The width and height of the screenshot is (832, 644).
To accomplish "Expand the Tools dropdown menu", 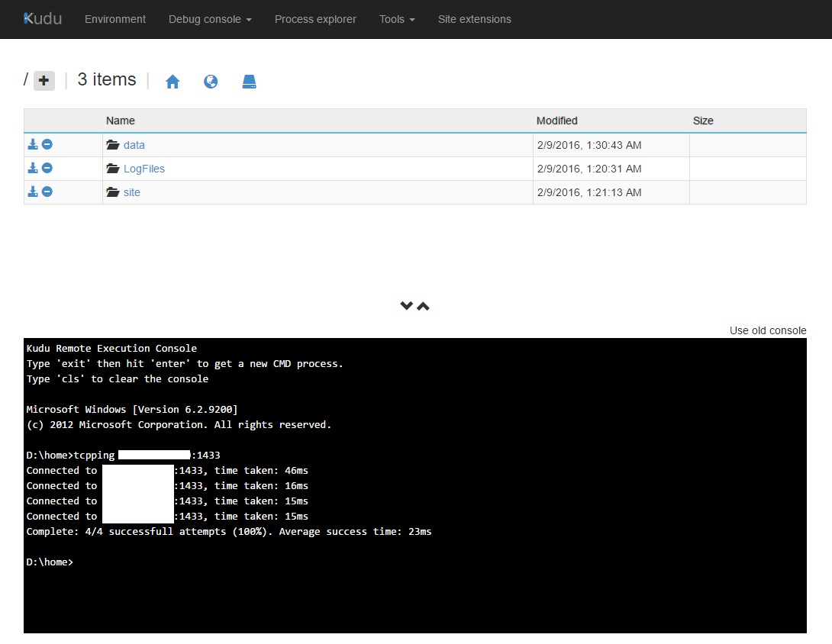I will 397,19.
